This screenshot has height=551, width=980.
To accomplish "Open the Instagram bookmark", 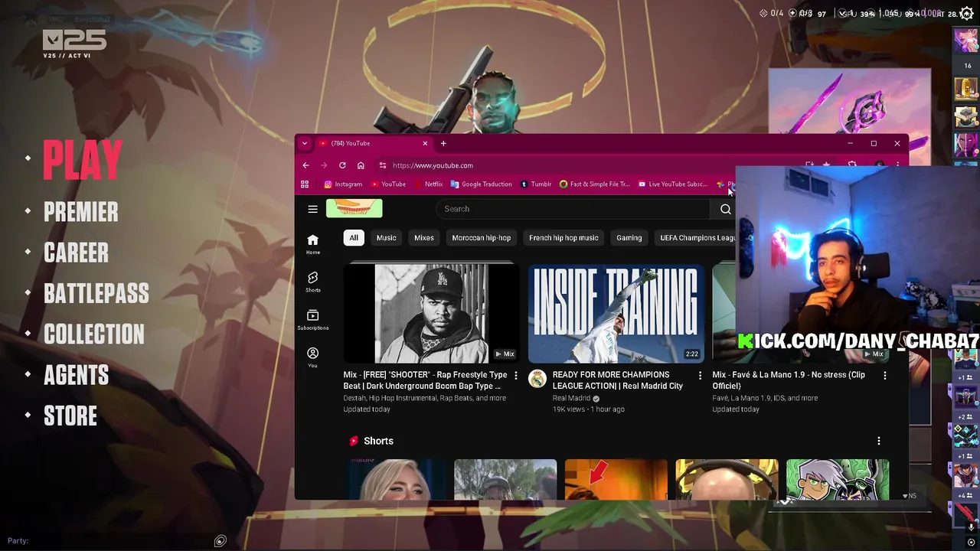I will 343,184.
